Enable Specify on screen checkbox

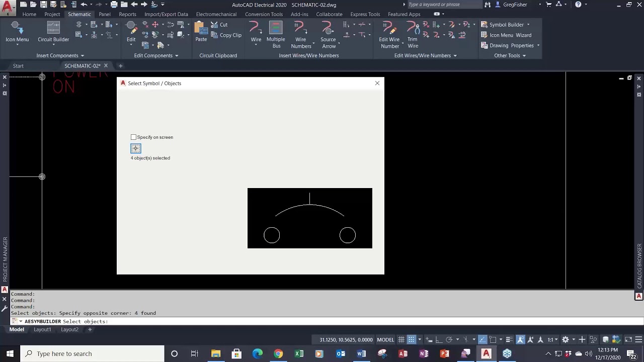pos(133,137)
